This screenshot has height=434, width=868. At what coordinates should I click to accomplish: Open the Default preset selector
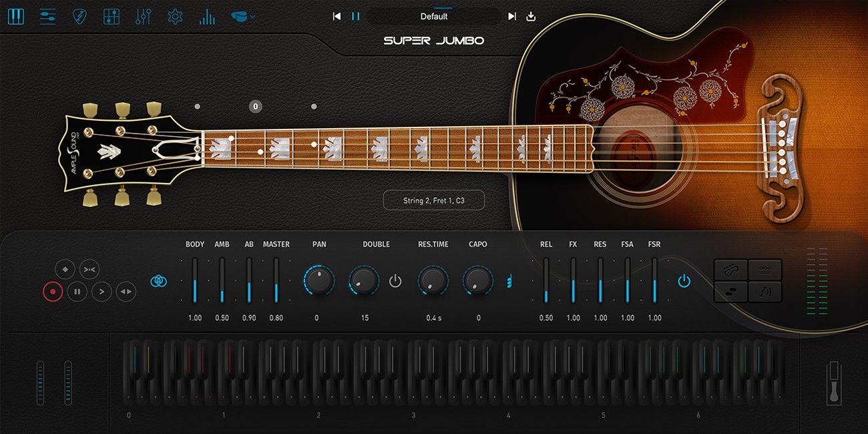pos(434,16)
